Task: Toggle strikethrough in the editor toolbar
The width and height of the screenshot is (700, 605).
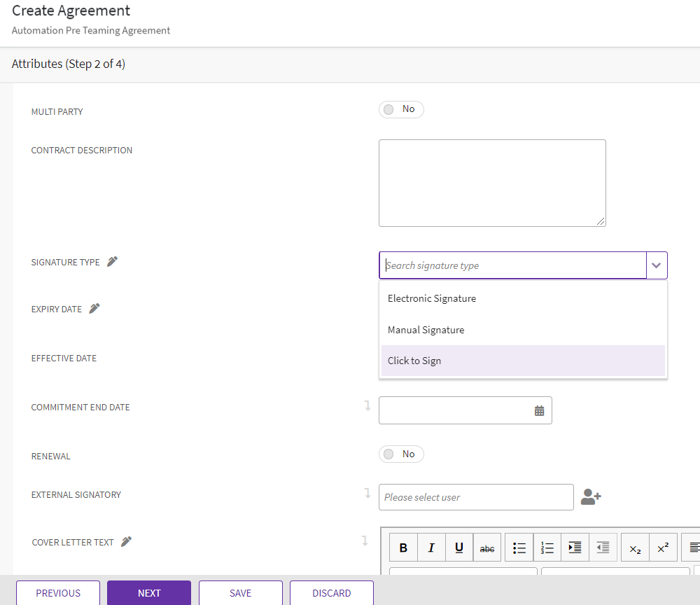Action: (487, 548)
